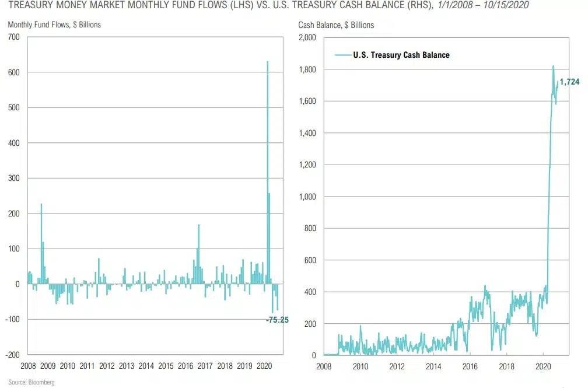The height and width of the screenshot is (388, 588).
Task: Select 2015 on the left chart's x-axis
Action: tap(166, 366)
